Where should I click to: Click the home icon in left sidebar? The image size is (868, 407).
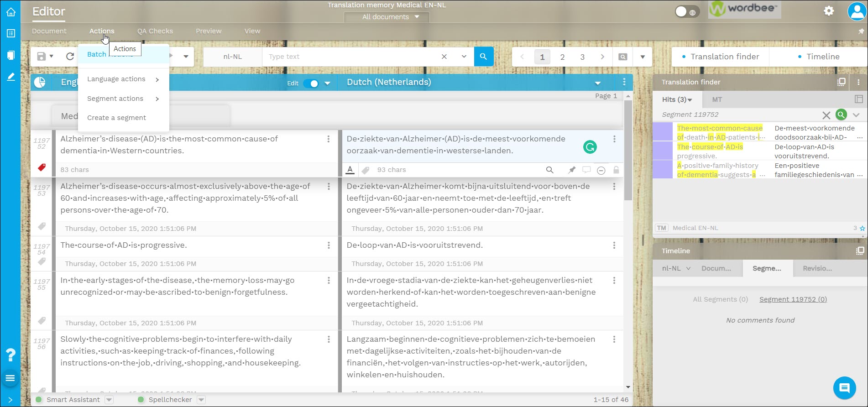(11, 12)
